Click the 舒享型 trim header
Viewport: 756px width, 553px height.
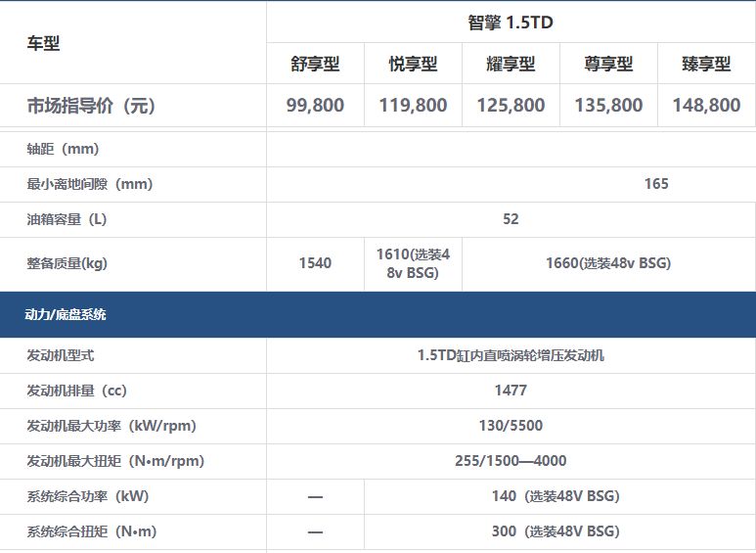coord(315,64)
